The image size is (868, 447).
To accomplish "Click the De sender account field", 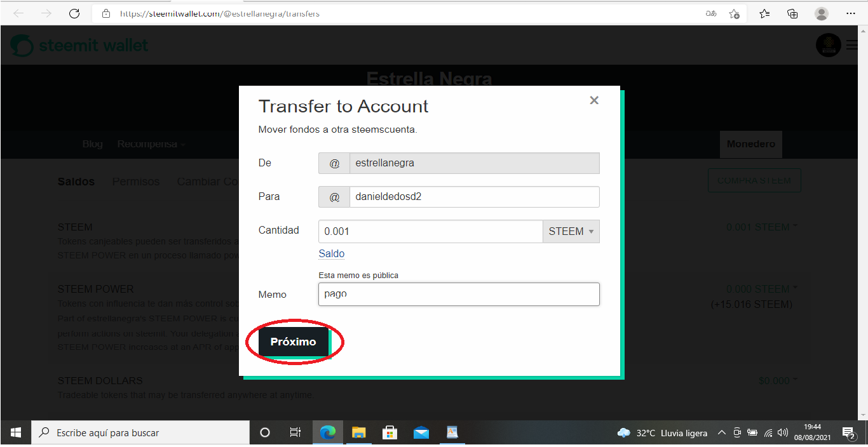I will tap(474, 163).
